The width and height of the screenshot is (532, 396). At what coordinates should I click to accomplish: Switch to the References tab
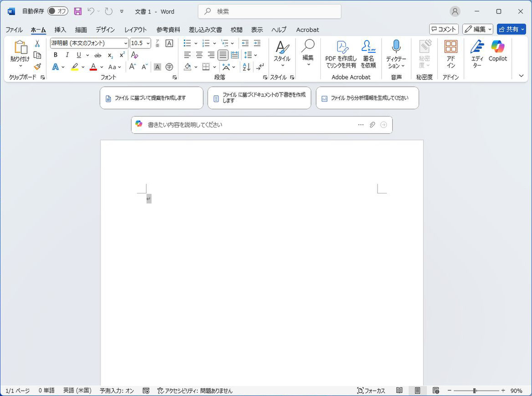click(168, 30)
